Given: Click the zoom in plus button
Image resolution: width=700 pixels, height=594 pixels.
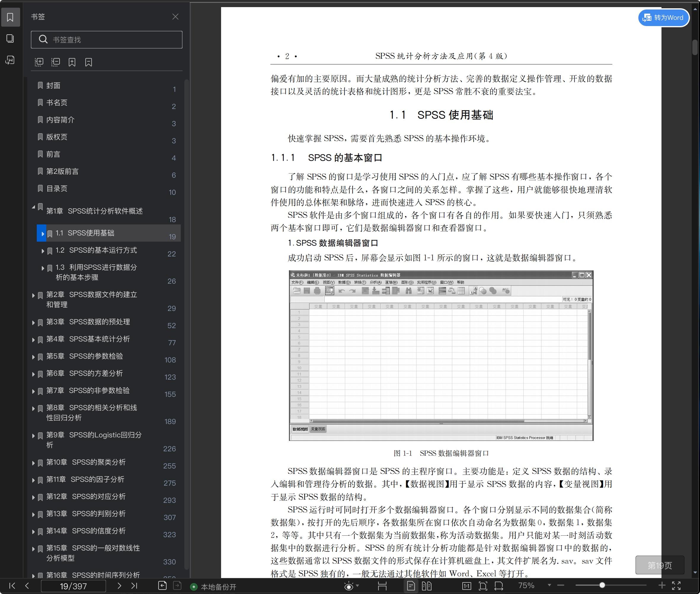Looking at the screenshot, I should 661,585.
